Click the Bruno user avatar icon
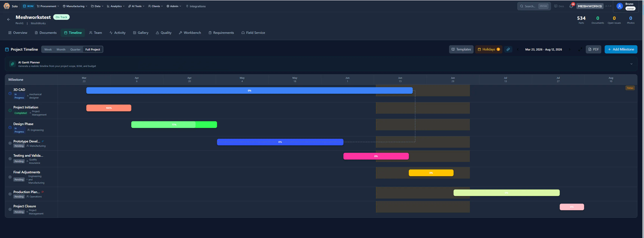The height and width of the screenshot is (238, 644). coord(619,6)
